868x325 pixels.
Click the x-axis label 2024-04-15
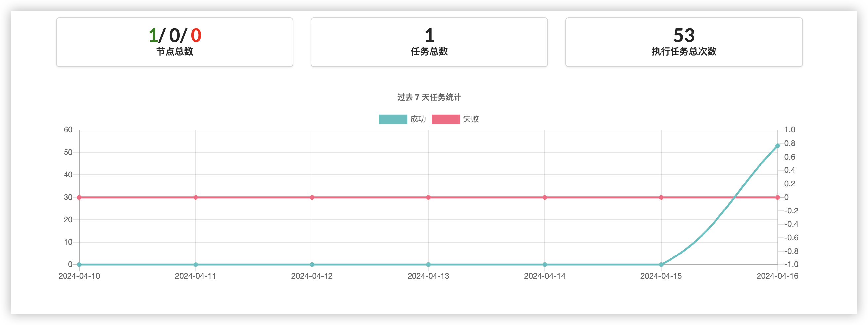tap(661, 276)
